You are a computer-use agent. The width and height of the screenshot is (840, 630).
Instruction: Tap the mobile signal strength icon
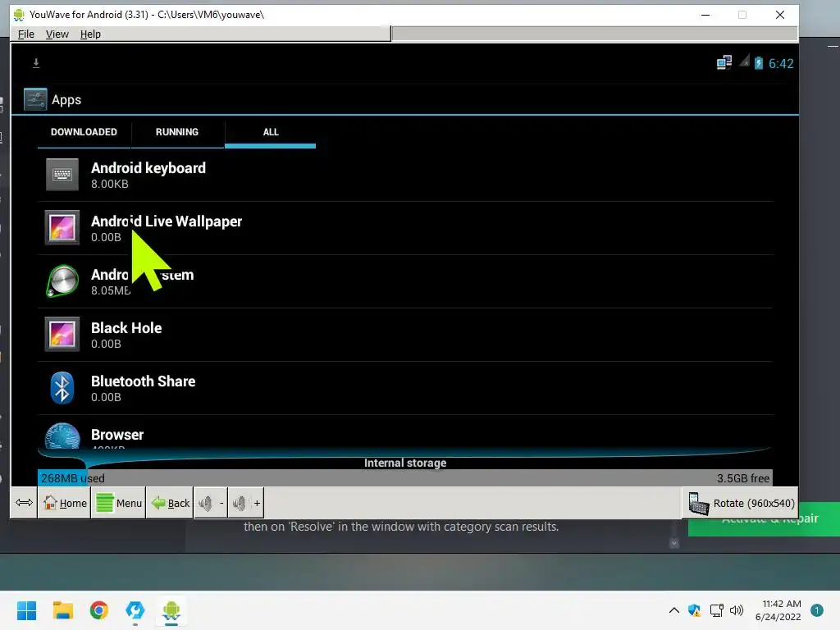[x=744, y=61]
